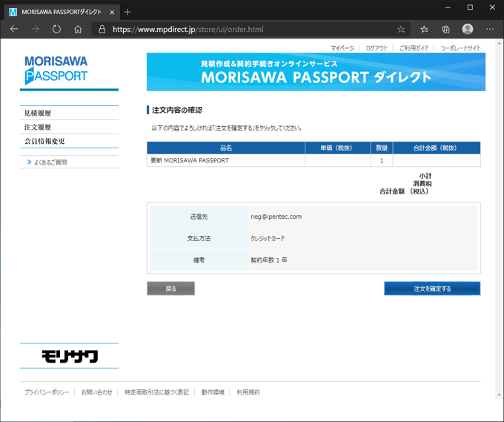Click 注文を確定する button
This screenshot has height=422, width=504.
(x=432, y=289)
